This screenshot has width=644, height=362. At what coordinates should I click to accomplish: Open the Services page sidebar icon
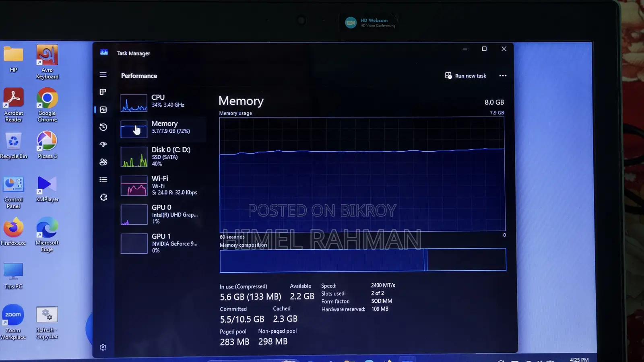pos(103,197)
